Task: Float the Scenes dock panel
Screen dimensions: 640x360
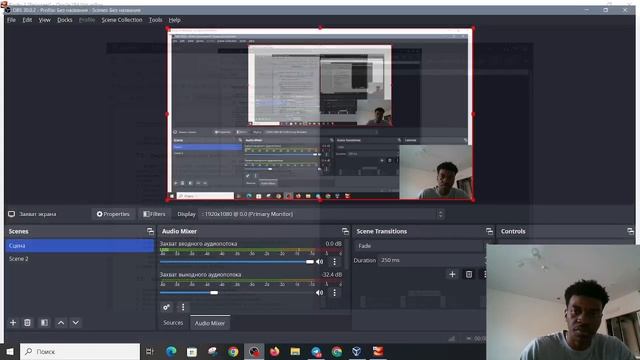Action: (x=150, y=231)
